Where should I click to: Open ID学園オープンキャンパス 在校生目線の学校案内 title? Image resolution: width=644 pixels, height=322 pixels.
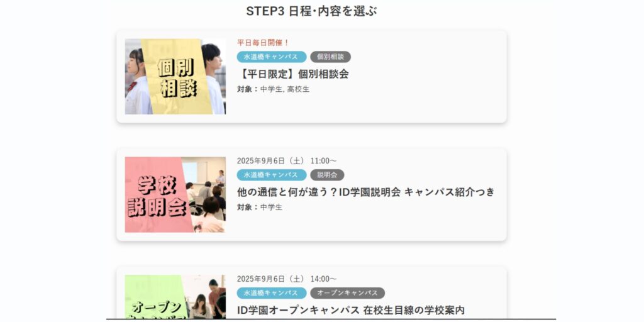[351, 310]
